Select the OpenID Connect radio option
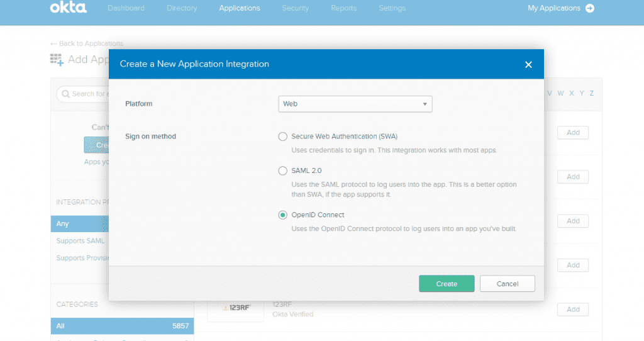644x341 pixels. point(282,215)
